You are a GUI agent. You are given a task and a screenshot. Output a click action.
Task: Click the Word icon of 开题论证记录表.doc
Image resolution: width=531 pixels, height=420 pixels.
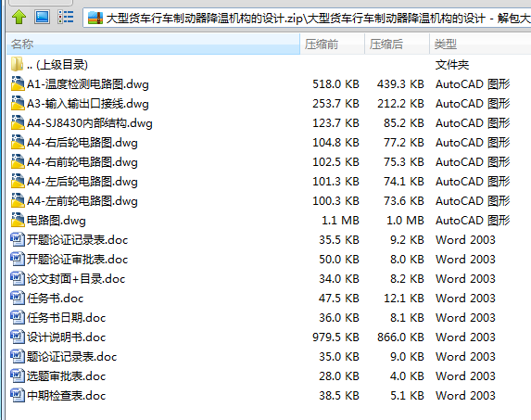click(18, 239)
